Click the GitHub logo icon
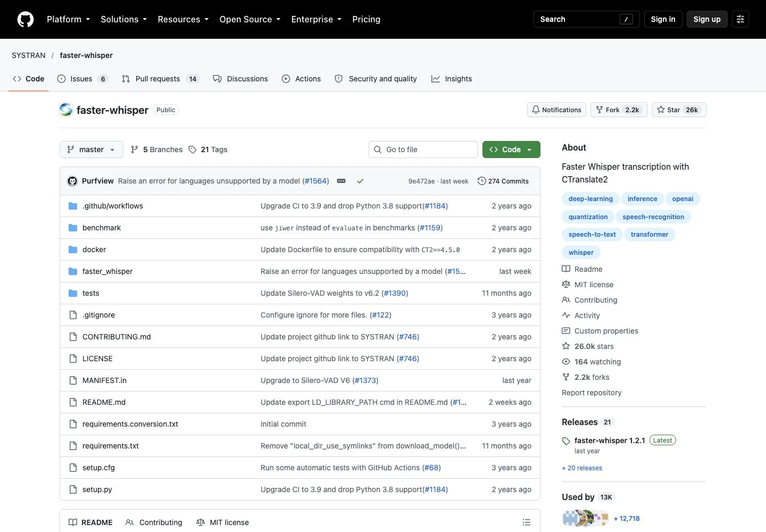The height and width of the screenshot is (532, 766). pyautogui.click(x=26, y=19)
